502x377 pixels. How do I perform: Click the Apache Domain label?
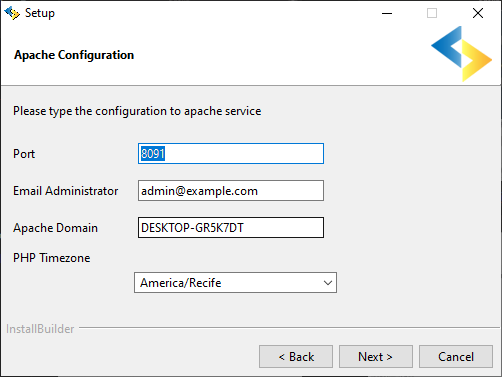click(x=55, y=228)
